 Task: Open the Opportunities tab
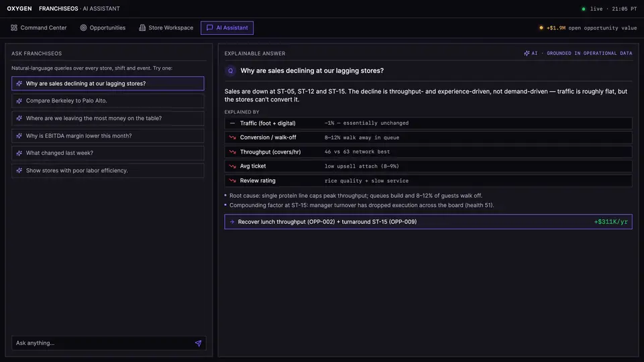tap(103, 28)
